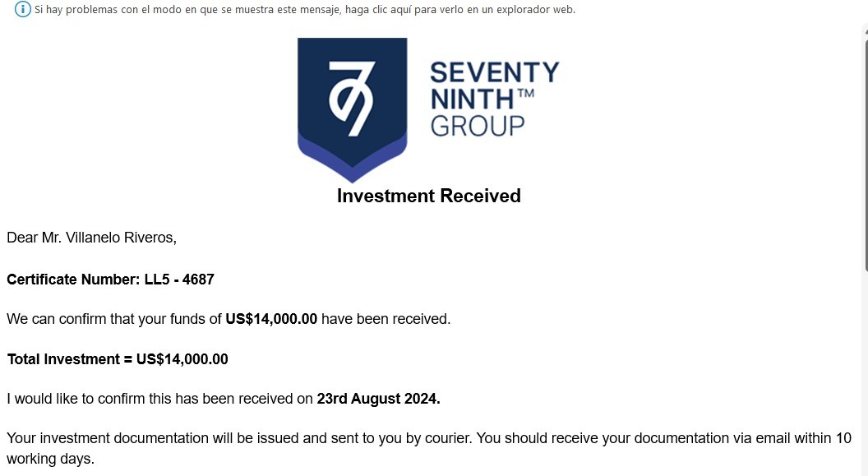Click the bold US$14,000.00 funds amount
Viewport: 868px width, 476px height.
click(271, 319)
